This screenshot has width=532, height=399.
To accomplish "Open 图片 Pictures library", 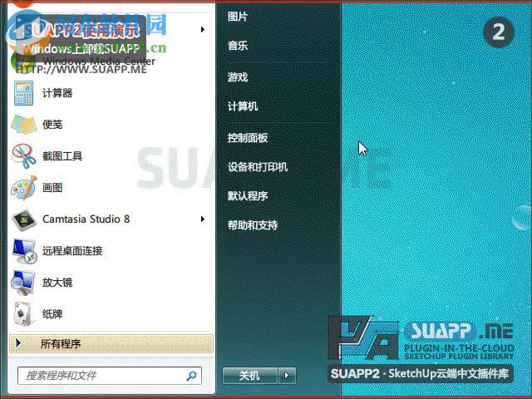I will [238, 17].
